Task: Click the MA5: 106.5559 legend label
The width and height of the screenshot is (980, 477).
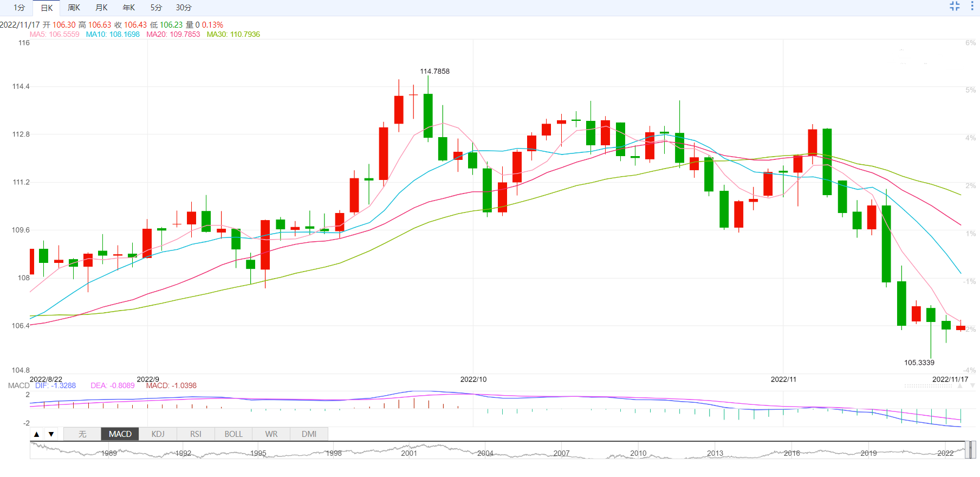Action: [54, 34]
